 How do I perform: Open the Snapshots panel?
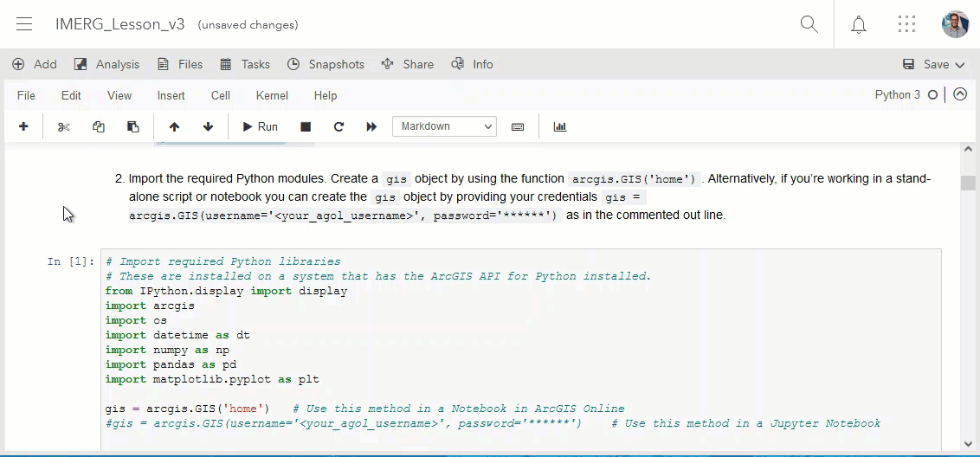326,64
